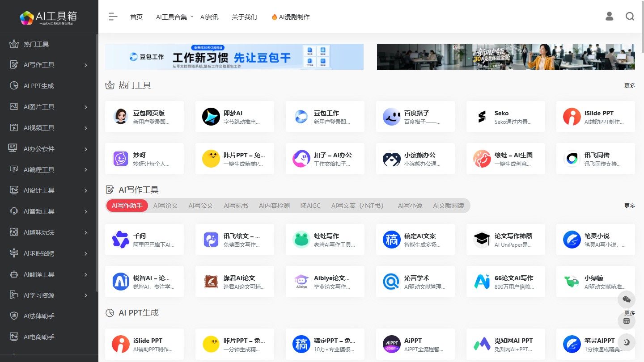
Task: Open the calculator-style floating icon
Action: tap(626, 321)
